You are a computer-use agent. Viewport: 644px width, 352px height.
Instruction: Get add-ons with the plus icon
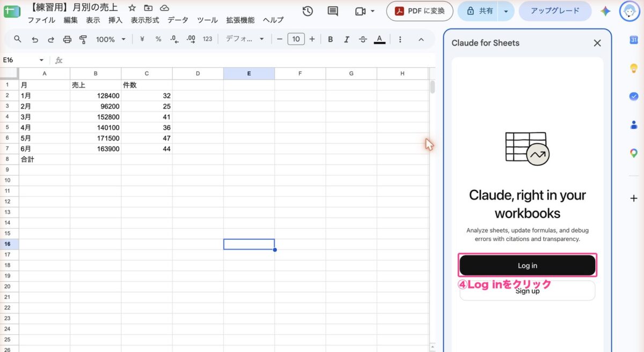634,199
